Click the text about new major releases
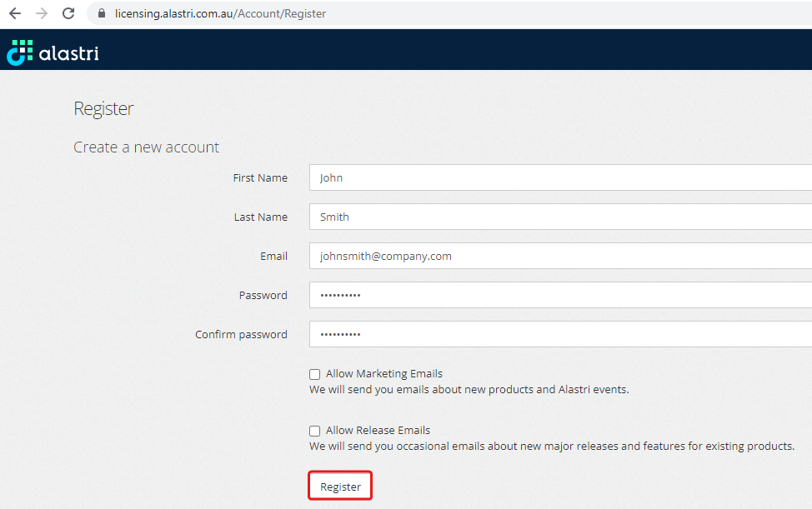Screen dimensions: 812x509 (552, 447)
